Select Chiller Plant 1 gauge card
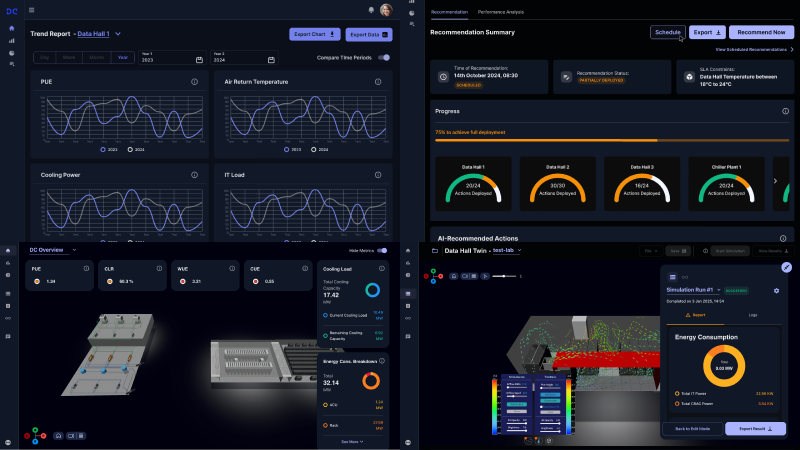 click(727, 184)
